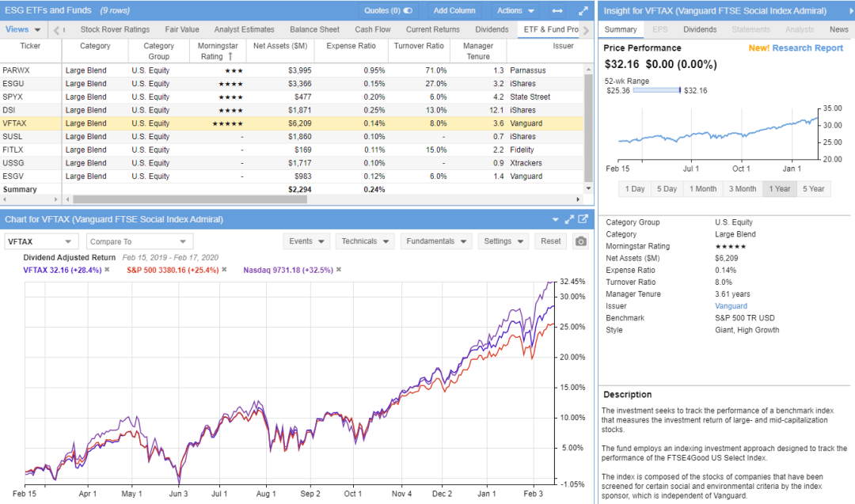855x504 pixels.
Task: Expand the Insight panel arrow icon
Action: [850, 11]
